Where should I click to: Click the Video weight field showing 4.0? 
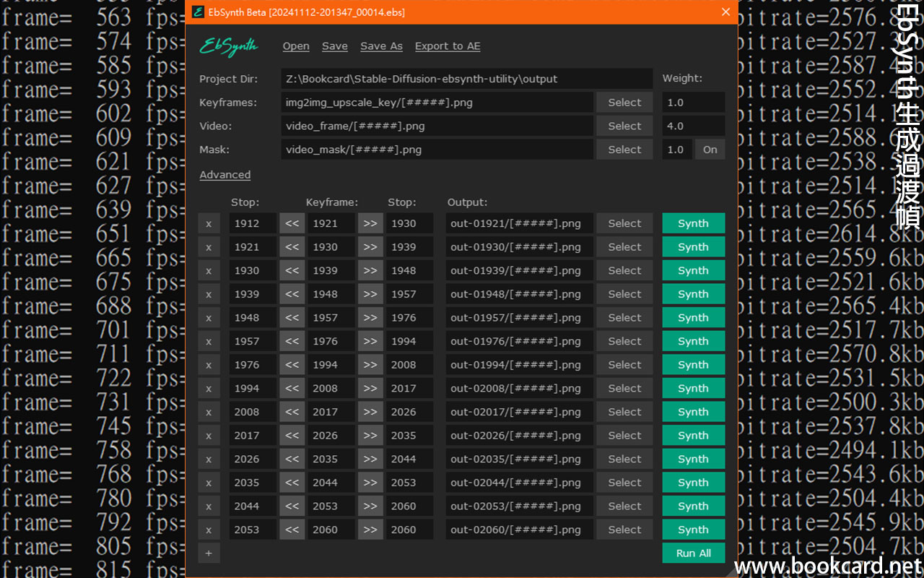click(x=693, y=126)
